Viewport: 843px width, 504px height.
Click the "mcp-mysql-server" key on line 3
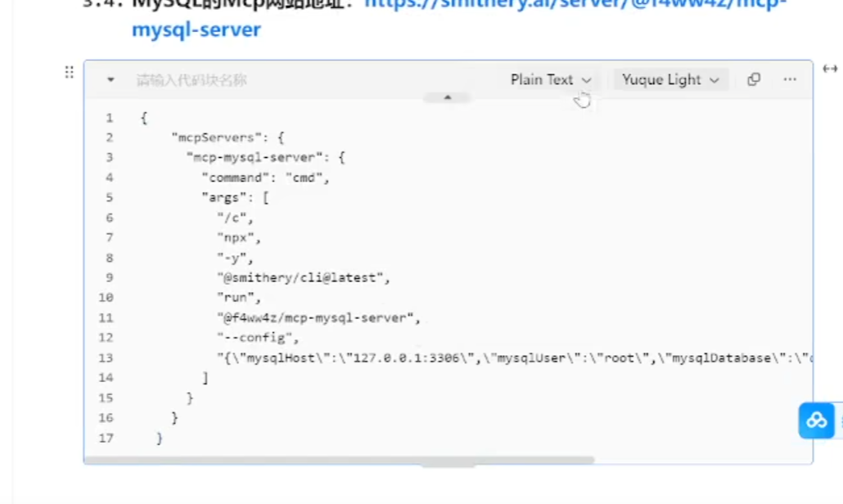coord(255,157)
